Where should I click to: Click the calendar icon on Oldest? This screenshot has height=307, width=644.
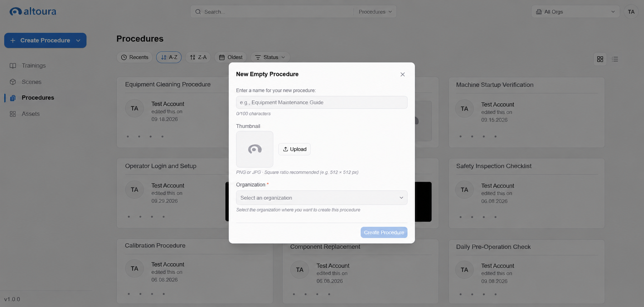point(222,57)
